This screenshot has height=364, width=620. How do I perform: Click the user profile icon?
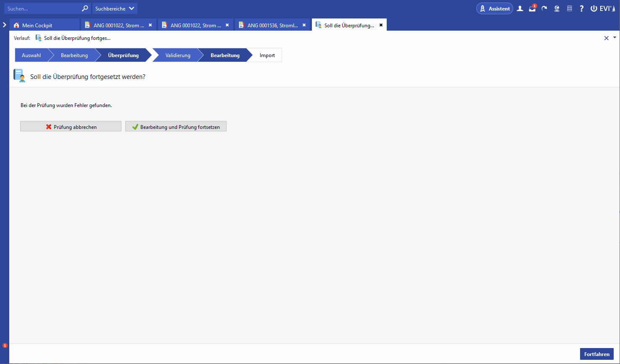tap(520, 8)
